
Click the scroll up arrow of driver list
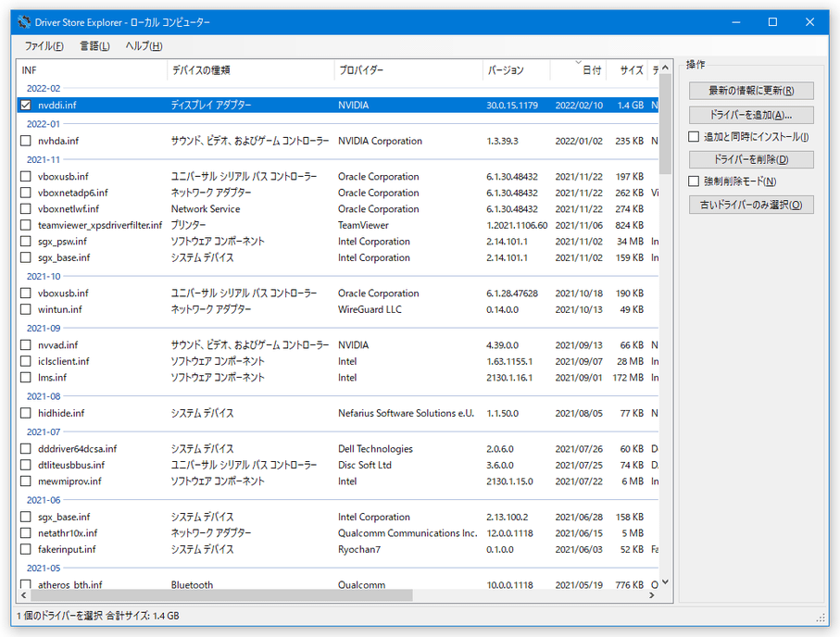coord(665,68)
